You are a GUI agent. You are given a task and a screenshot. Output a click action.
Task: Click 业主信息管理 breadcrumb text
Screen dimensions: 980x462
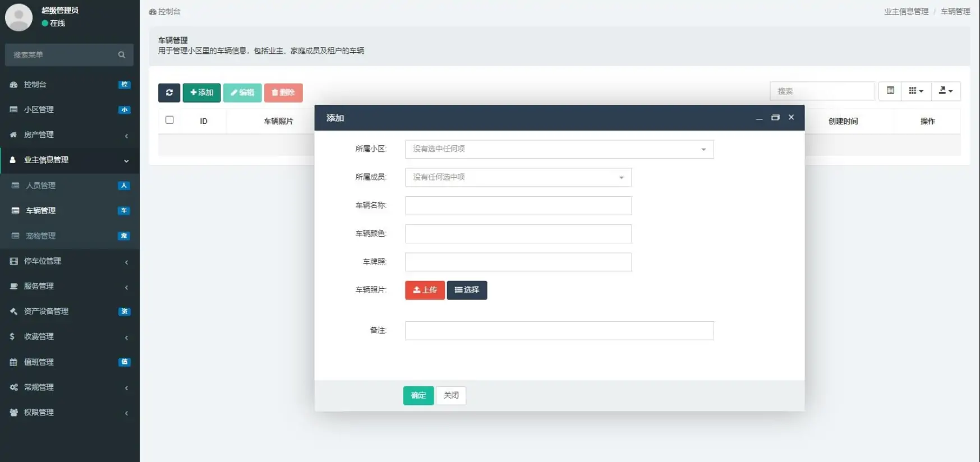point(906,11)
